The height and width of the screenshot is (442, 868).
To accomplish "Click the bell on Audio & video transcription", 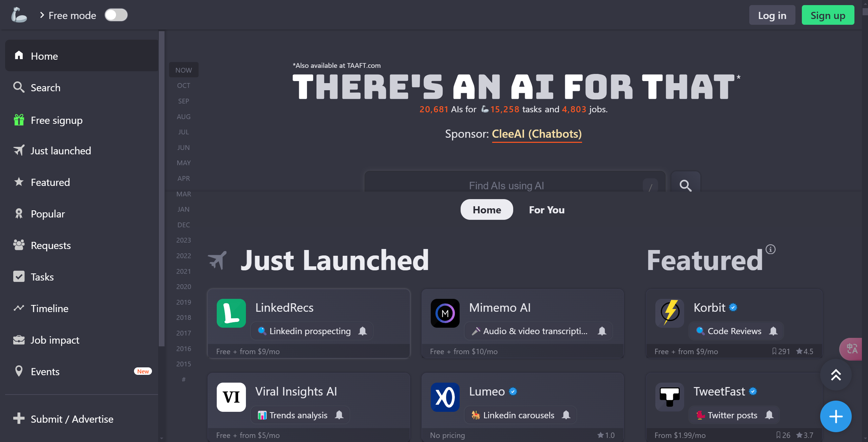I will tap(602, 331).
